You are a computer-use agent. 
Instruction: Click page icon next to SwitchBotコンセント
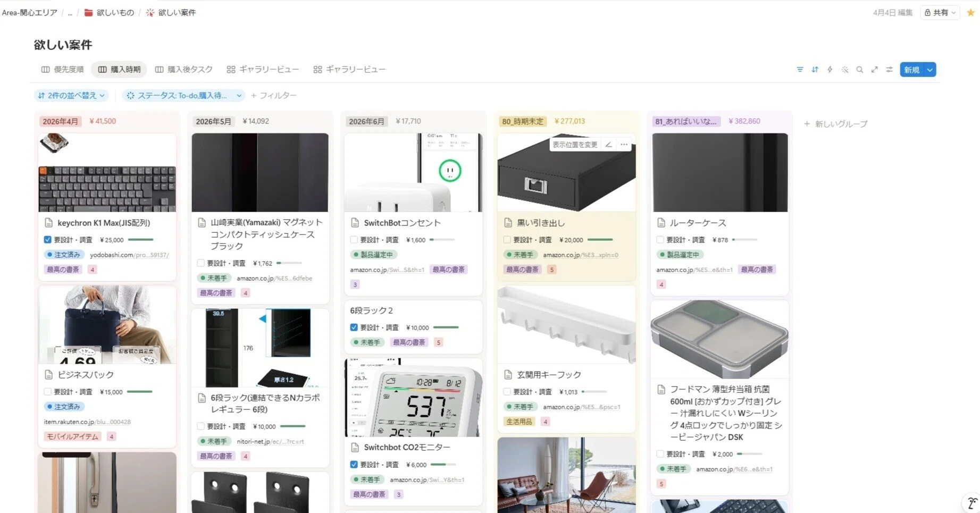[x=355, y=223]
